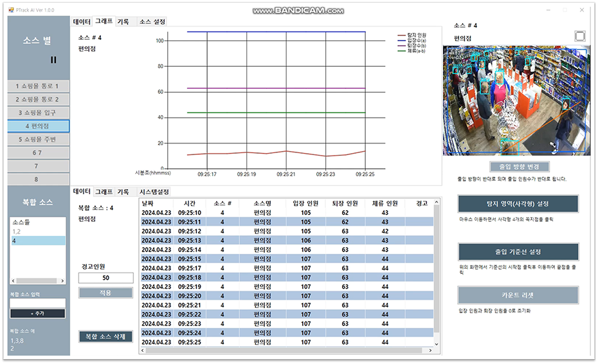Click 소스 # column header
This screenshot has height=364, width=598.
click(x=222, y=203)
